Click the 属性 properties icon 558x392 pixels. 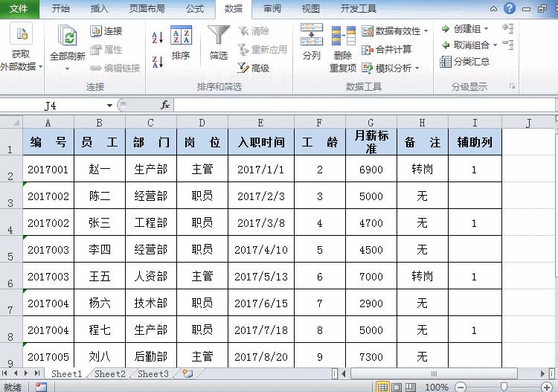95,50
